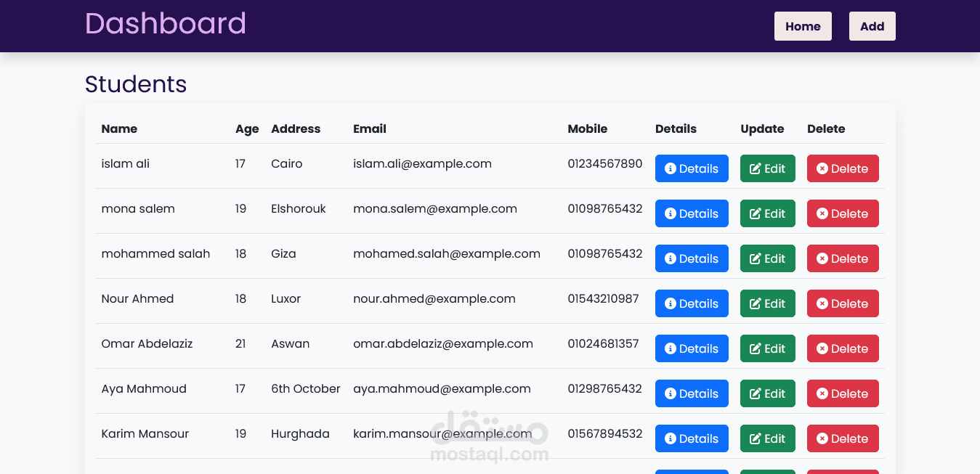Click the pencil icon in Karim Mansour's Edit button

[x=756, y=438]
